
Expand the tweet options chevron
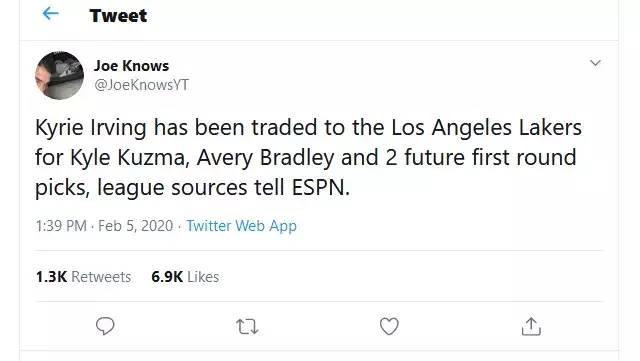596,63
